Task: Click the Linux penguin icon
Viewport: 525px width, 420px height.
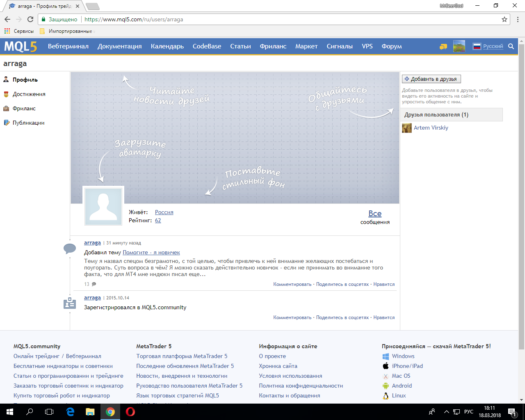Action: pyautogui.click(x=386, y=396)
